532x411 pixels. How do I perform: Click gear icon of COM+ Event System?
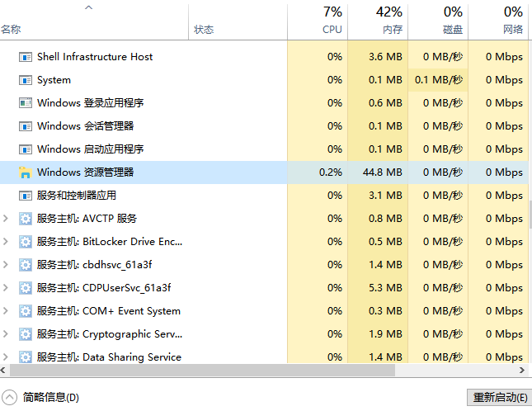point(26,311)
